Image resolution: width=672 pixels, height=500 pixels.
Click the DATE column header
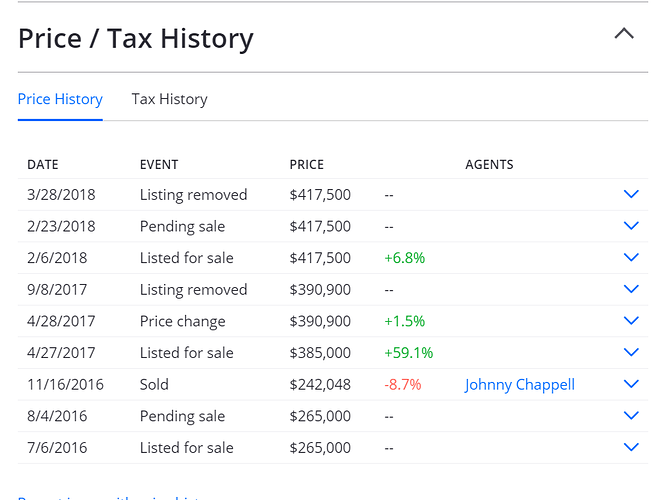point(43,165)
